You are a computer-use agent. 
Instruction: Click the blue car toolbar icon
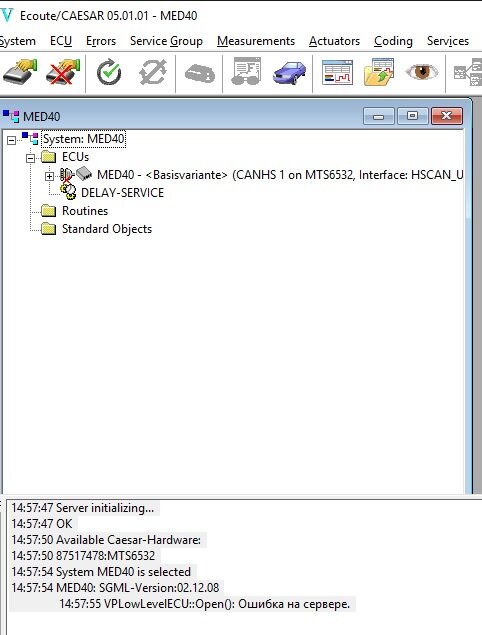coord(289,73)
